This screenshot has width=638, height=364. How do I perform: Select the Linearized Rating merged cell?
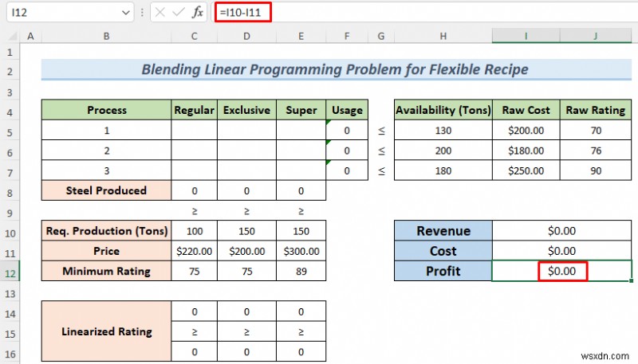tap(106, 331)
